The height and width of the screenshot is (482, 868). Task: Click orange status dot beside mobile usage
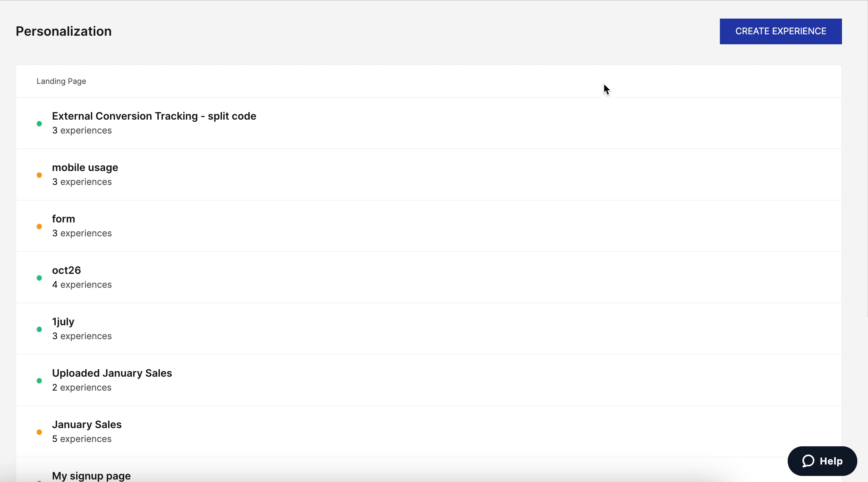coord(39,175)
